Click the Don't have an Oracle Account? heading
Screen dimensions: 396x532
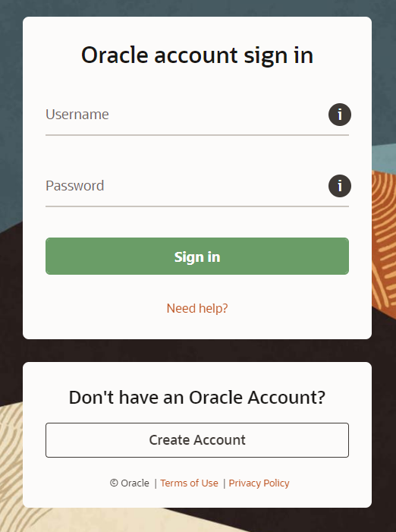click(x=197, y=398)
